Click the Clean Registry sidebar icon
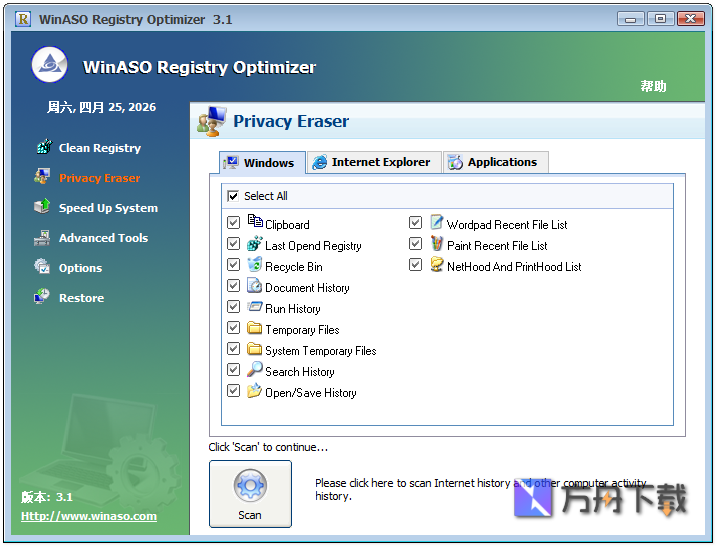 pos(44,147)
